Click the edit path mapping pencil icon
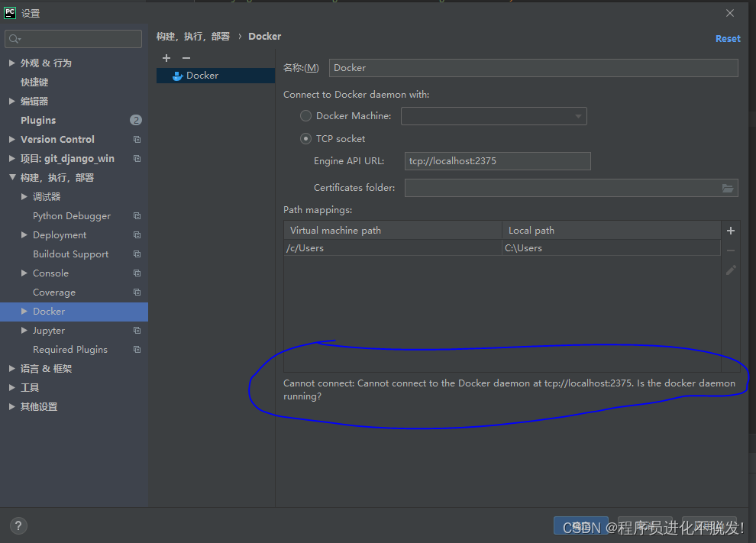This screenshot has height=543, width=756. point(731,270)
